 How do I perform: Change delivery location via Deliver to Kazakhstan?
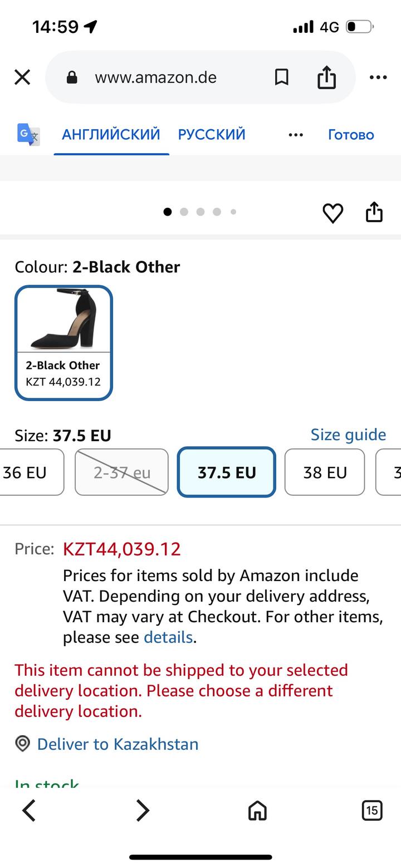pos(118,744)
